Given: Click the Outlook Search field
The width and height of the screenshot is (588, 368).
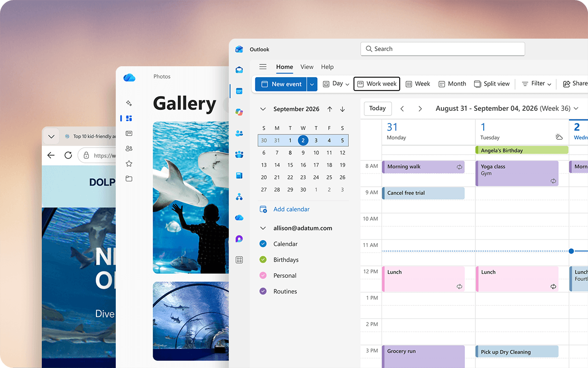Looking at the screenshot, I should point(442,49).
